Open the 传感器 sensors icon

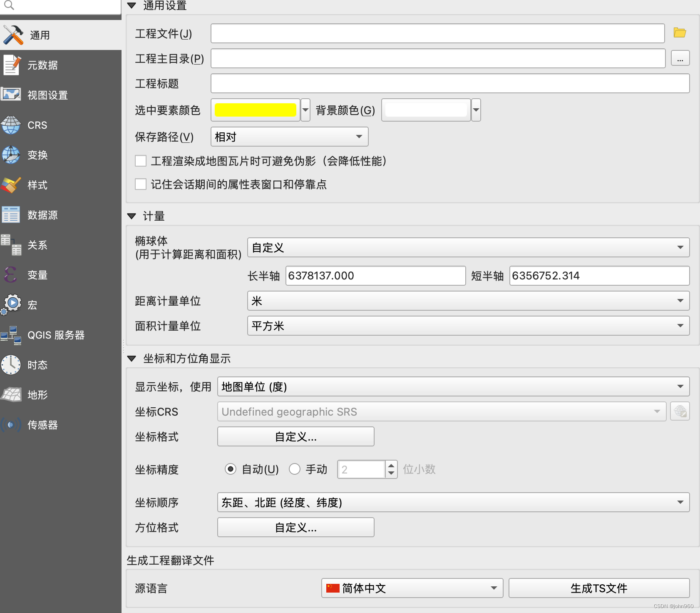[x=11, y=425]
